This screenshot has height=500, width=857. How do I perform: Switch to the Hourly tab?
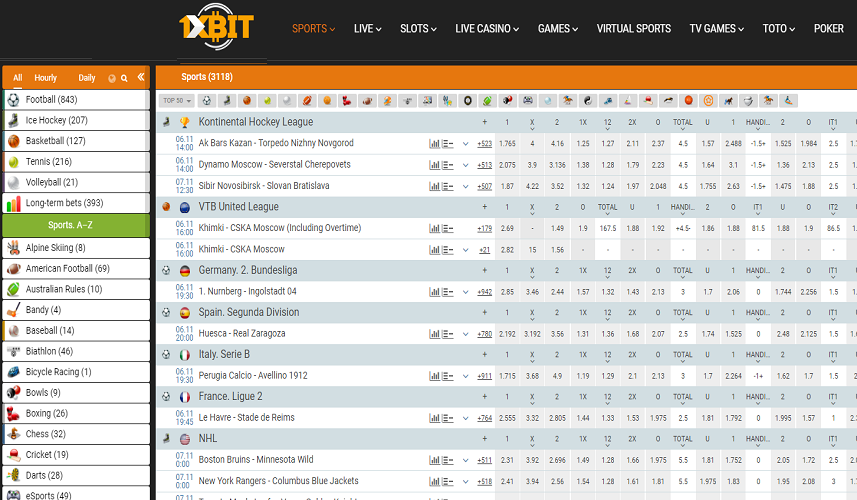(45, 78)
